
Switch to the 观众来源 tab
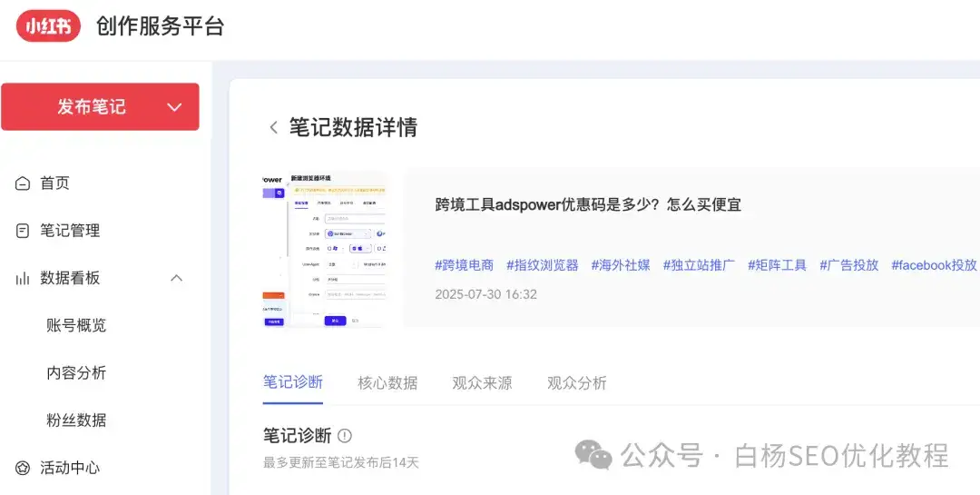point(483,383)
